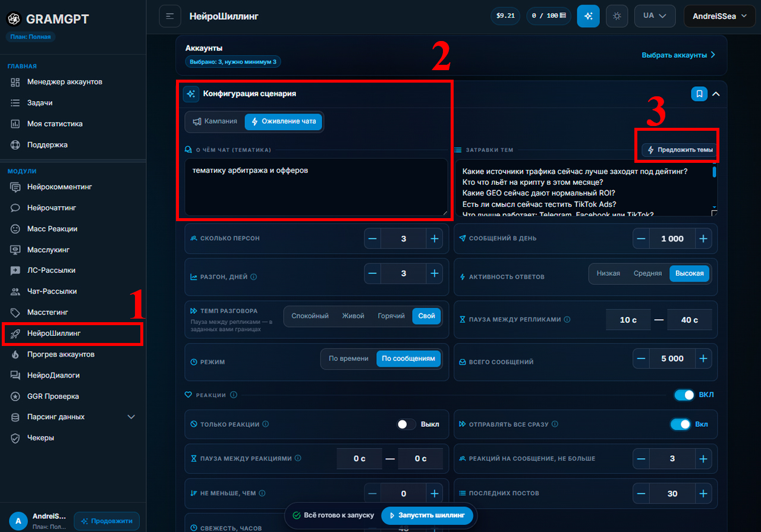The width and height of the screenshot is (761, 532).
Task: Choose the Живой conversation tempo
Action: (353, 316)
